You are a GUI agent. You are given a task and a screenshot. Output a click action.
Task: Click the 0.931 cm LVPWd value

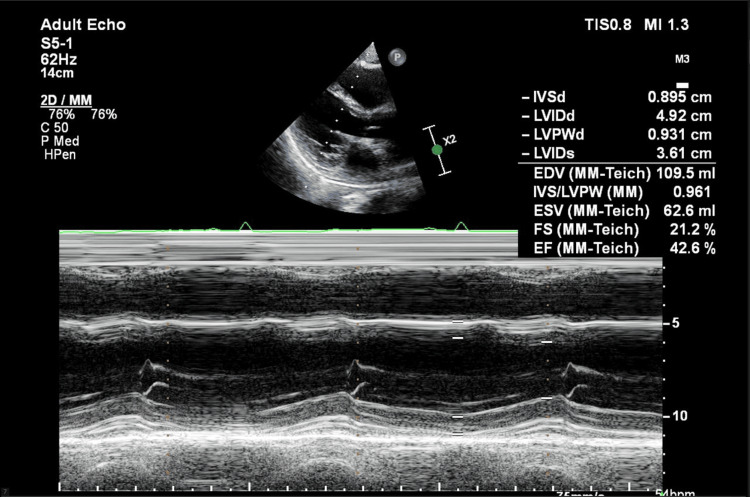click(680, 134)
